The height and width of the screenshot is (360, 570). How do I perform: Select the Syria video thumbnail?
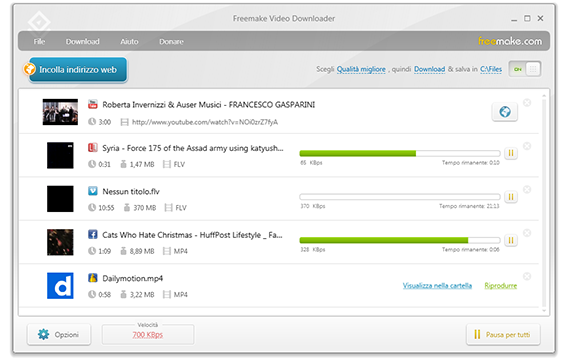pos(60,155)
